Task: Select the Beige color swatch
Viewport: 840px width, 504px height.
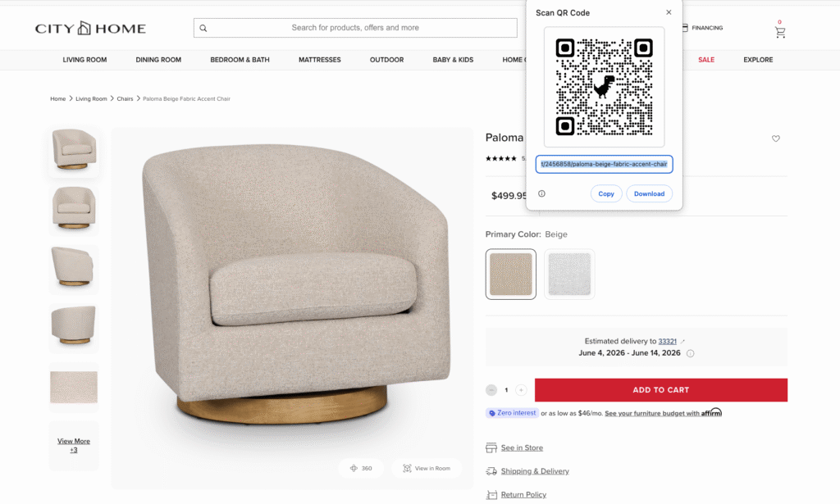Action: click(x=510, y=274)
